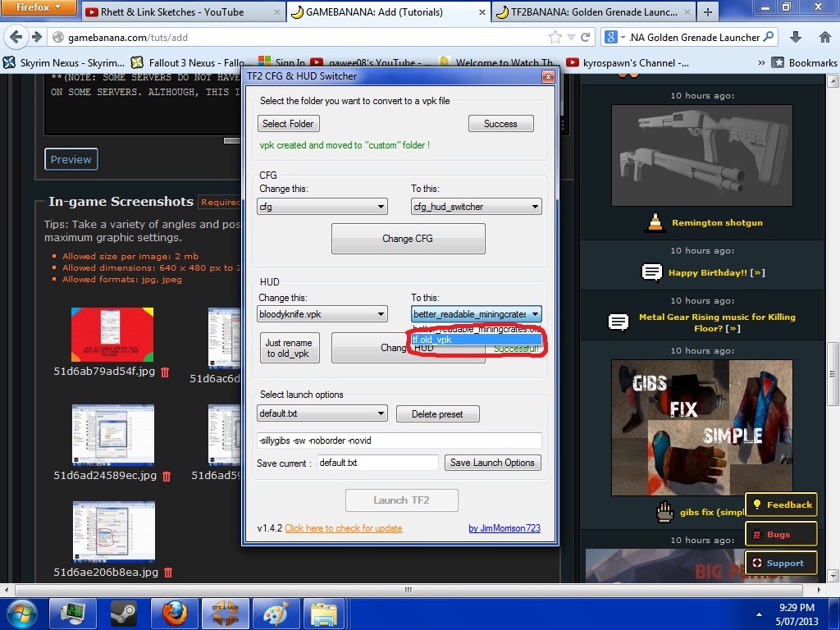Open a new tab with the plus button
Image resolution: width=840 pixels, height=630 pixels.
click(x=708, y=11)
